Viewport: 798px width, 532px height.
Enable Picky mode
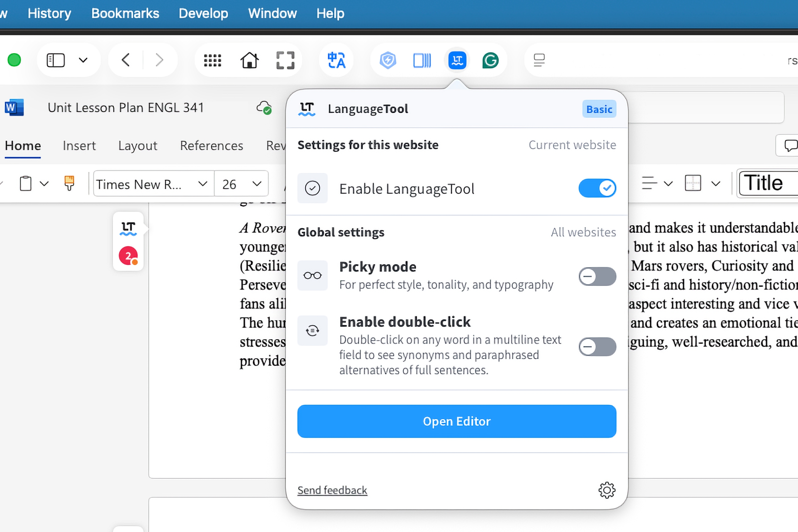pyautogui.click(x=597, y=277)
